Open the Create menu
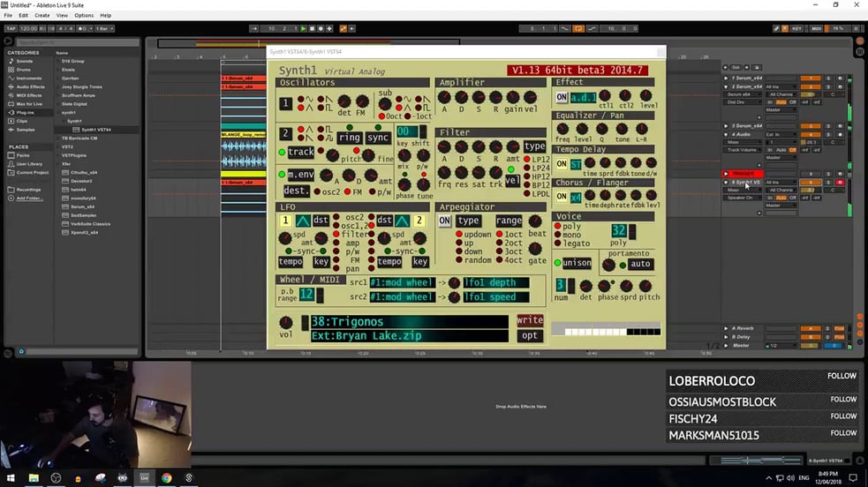868x487 pixels. (x=42, y=15)
